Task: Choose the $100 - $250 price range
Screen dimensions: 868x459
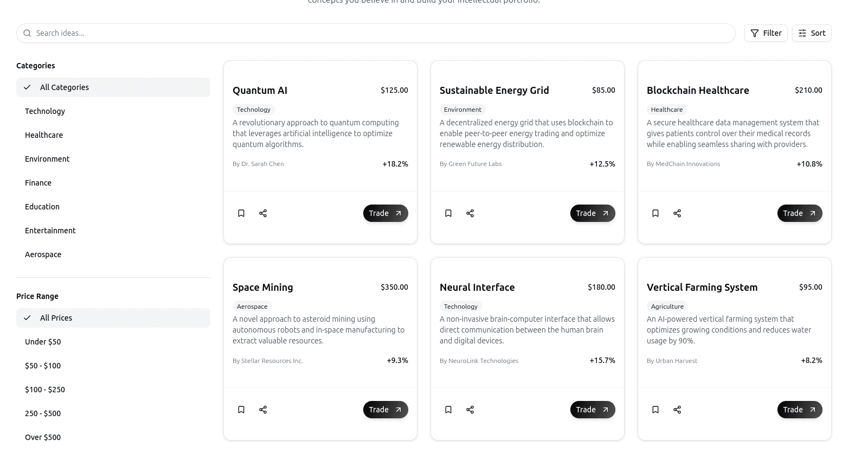Action: (x=113, y=390)
